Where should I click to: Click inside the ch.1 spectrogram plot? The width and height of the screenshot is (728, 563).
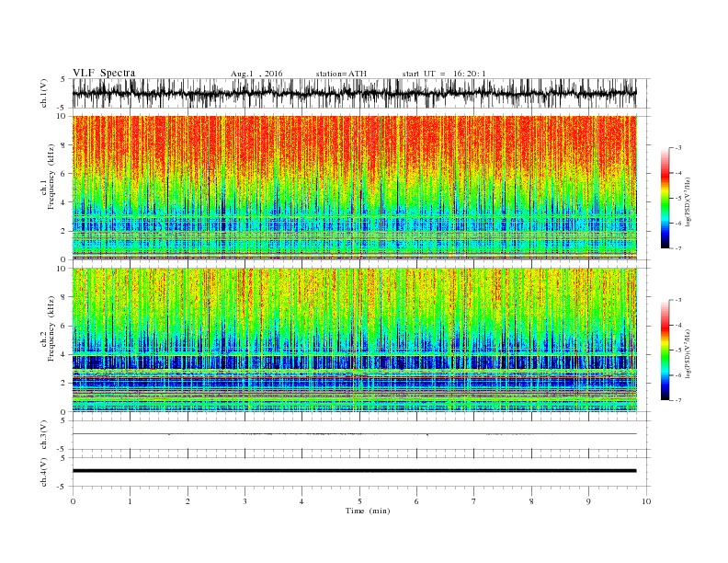355,188
